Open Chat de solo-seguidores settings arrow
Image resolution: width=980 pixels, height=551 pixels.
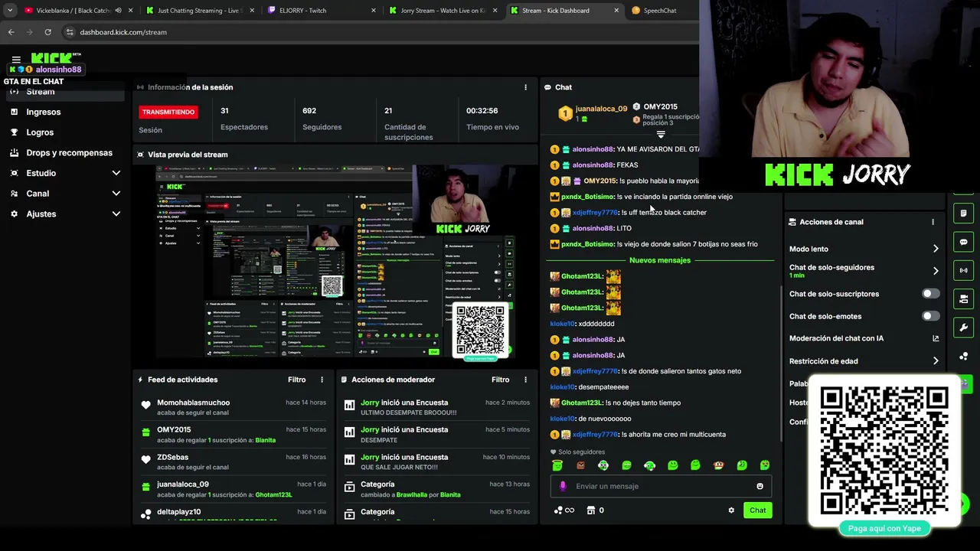936,271
